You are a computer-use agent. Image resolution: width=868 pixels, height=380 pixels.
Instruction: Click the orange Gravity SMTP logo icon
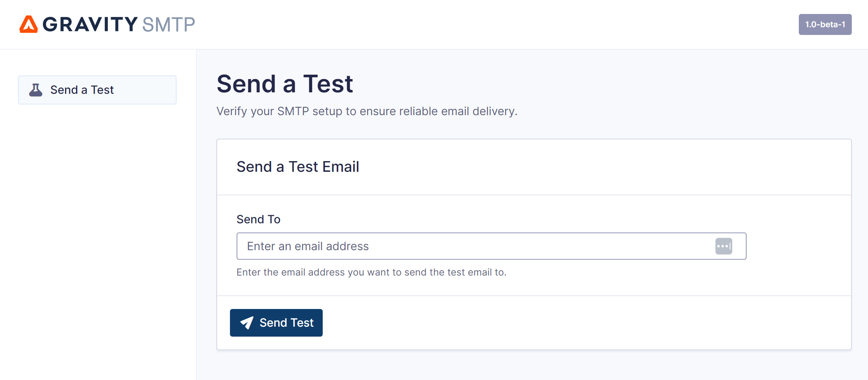point(29,24)
